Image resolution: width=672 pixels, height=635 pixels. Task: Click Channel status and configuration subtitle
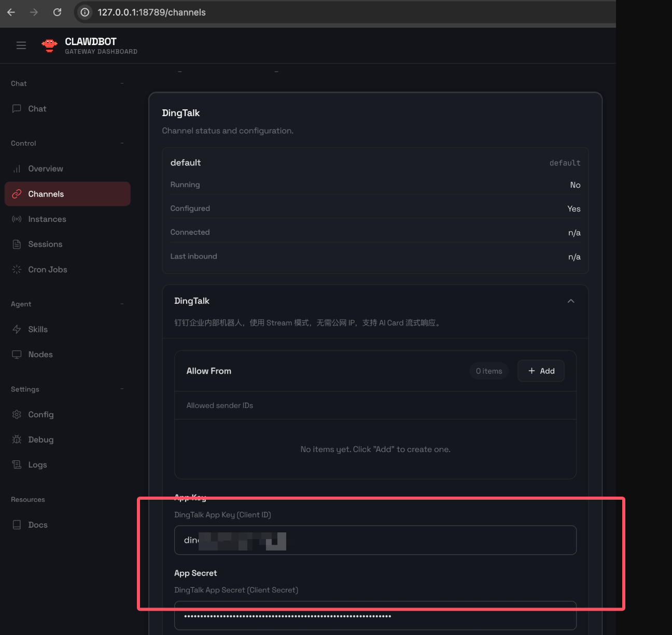point(228,131)
